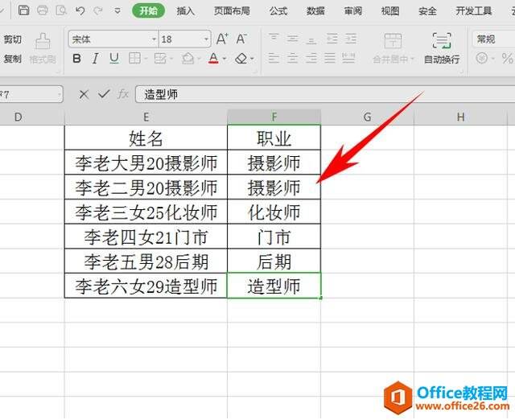515x420 pixels.
Task: Open the 审阅 ribbon tab
Action: (x=353, y=11)
